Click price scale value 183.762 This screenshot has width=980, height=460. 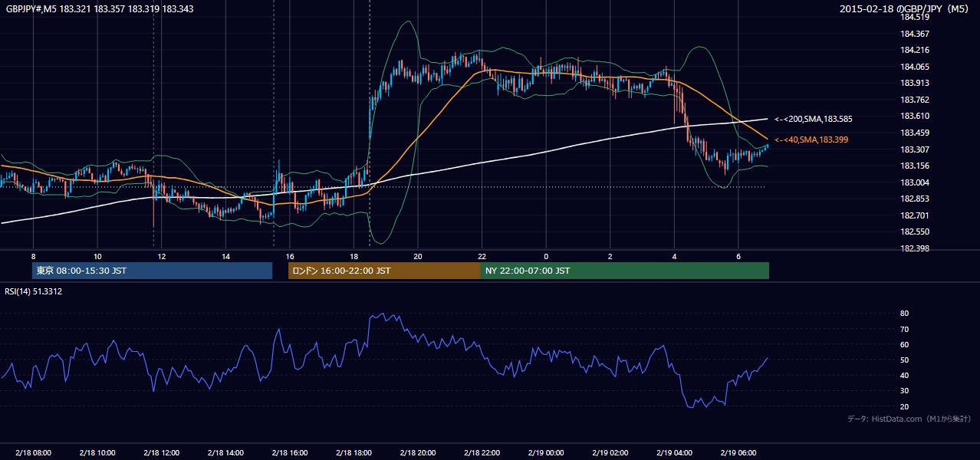pos(915,100)
